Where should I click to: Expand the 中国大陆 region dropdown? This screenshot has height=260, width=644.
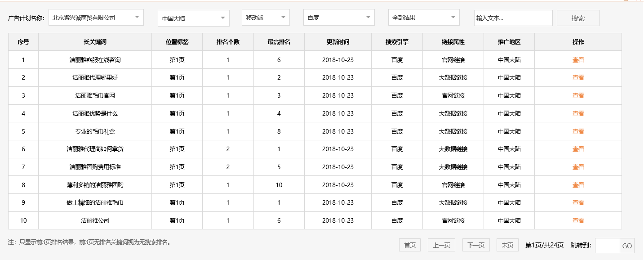pos(193,17)
